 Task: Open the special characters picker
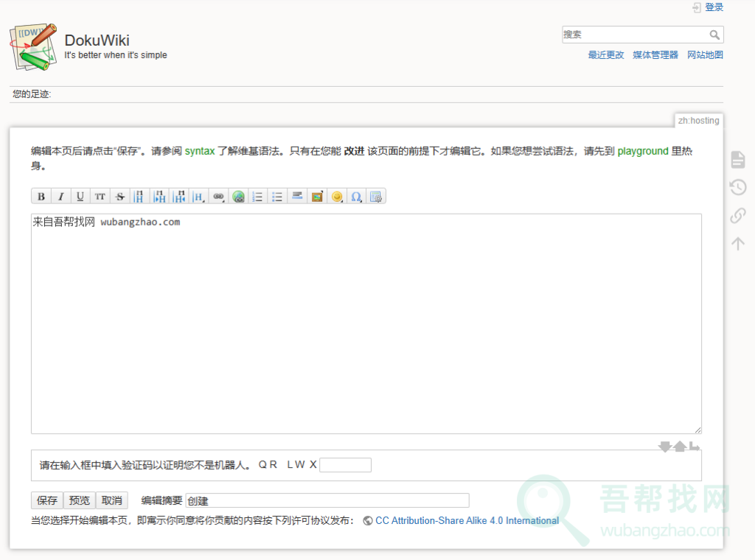[x=356, y=196]
